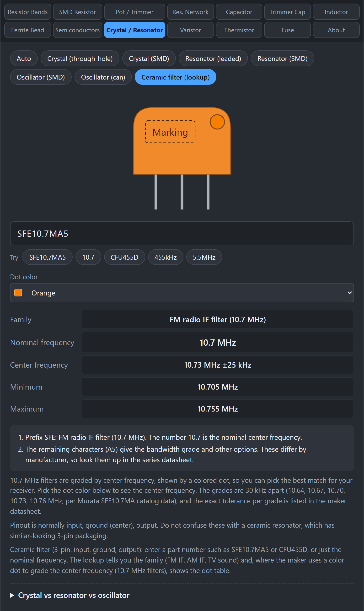The image size is (364, 611).
Task: Click the 10.705 MHz minimum value
Action: [x=218, y=387]
